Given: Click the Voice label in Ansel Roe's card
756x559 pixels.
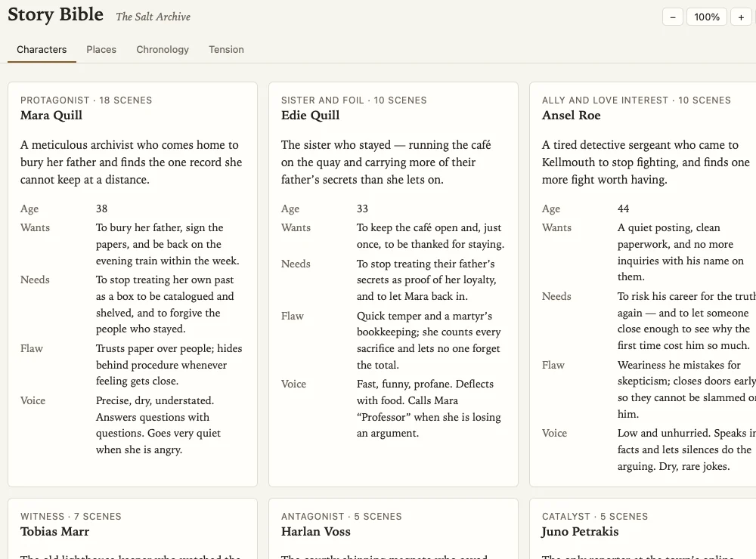Looking at the screenshot, I should [554, 434].
